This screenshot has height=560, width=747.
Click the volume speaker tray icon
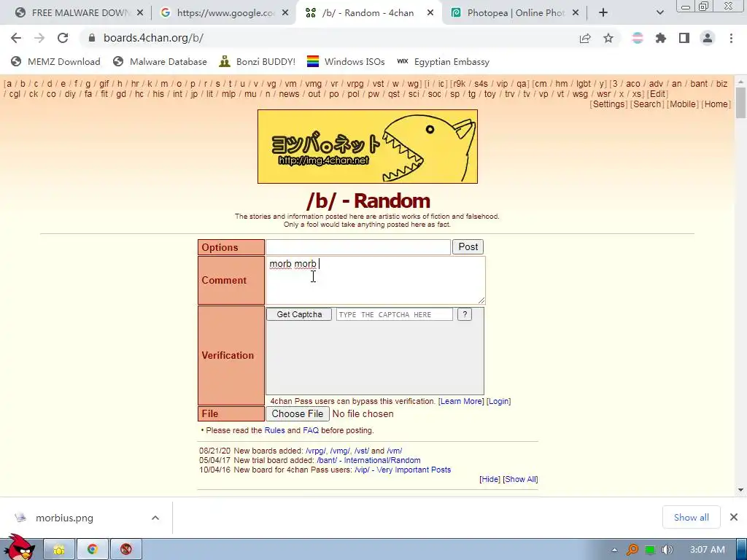667,550
